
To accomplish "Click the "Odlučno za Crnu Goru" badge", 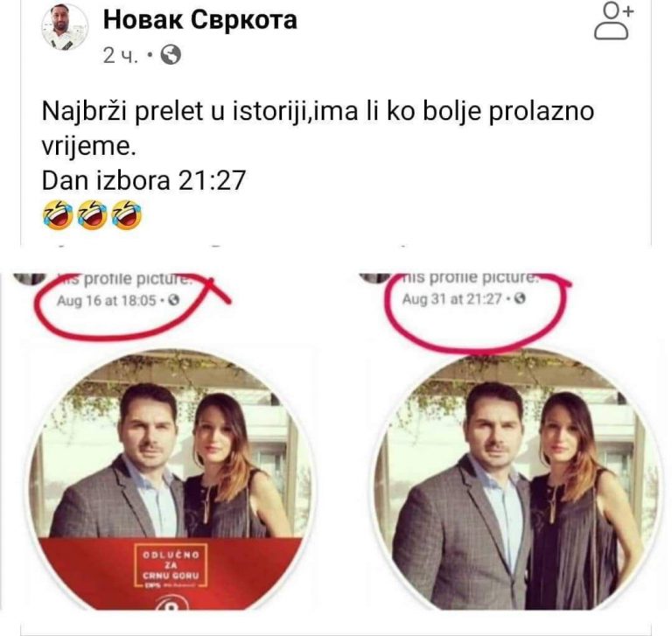I will click(171, 565).
